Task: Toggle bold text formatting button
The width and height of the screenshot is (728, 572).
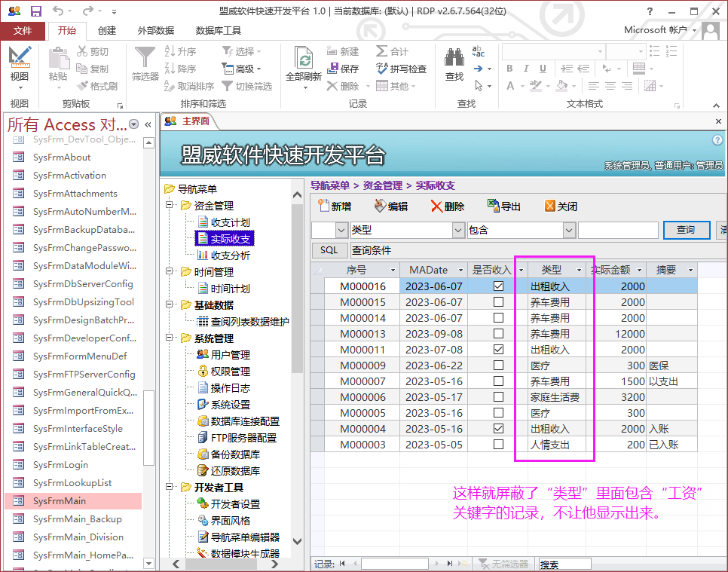Action: pos(509,69)
